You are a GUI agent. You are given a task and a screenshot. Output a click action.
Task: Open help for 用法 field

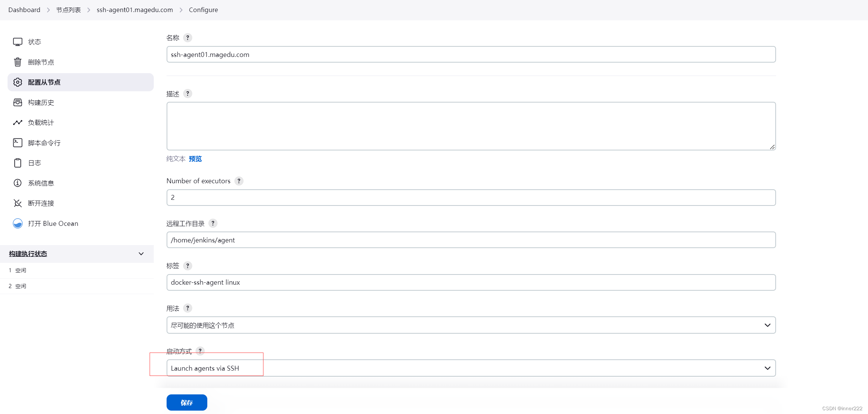187,308
